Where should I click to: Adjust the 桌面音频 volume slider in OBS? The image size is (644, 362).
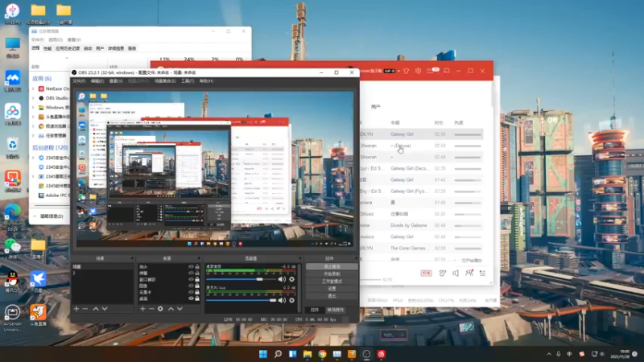[241, 279]
